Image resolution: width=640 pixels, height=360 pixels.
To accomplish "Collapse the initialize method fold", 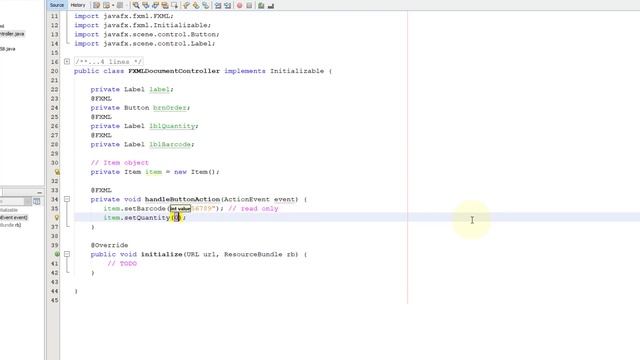I will click(67, 254).
